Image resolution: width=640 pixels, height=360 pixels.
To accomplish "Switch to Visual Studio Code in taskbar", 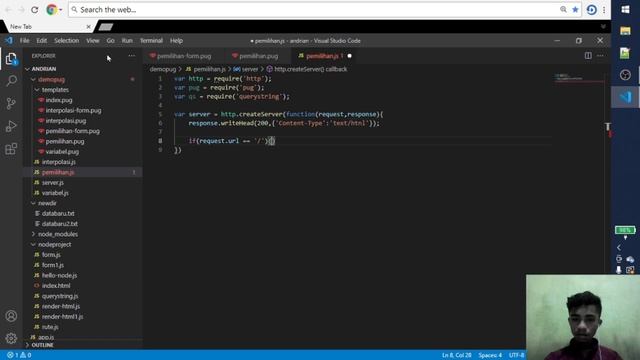I will pyautogui.click(x=625, y=97).
